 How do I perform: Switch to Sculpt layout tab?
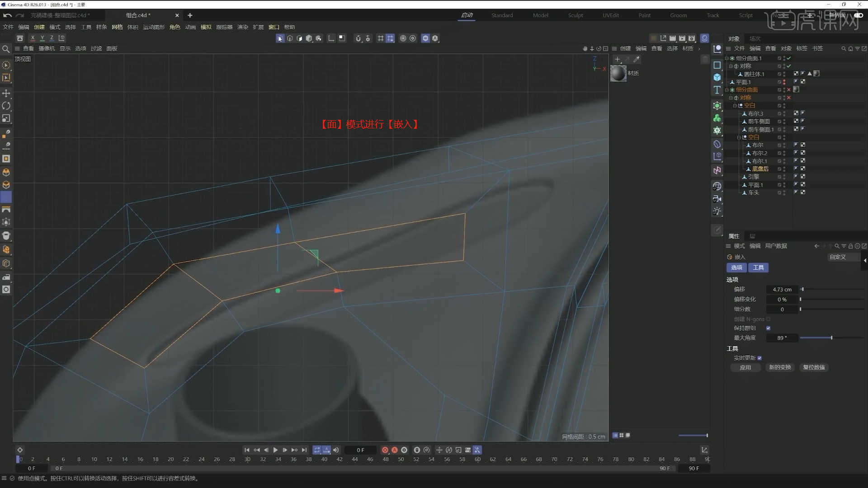(x=576, y=15)
